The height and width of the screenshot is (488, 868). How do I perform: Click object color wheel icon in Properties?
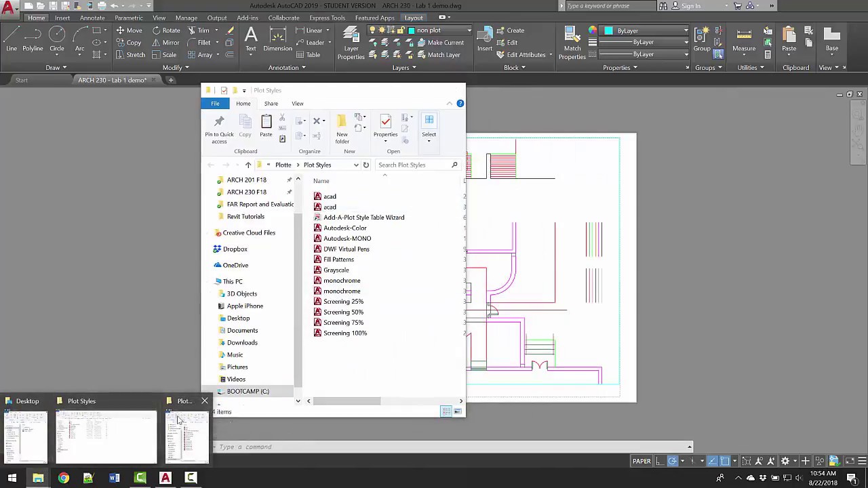(593, 30)
